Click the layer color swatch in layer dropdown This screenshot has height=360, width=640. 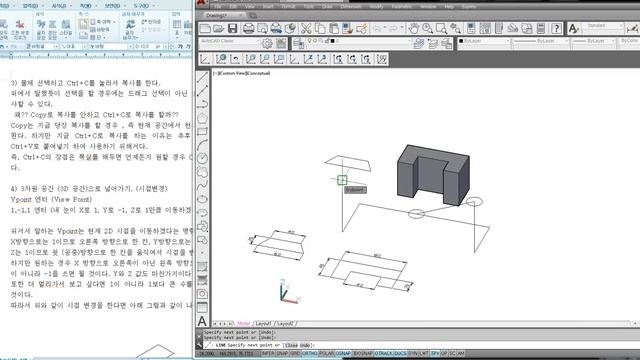click(x=332, y=41)
